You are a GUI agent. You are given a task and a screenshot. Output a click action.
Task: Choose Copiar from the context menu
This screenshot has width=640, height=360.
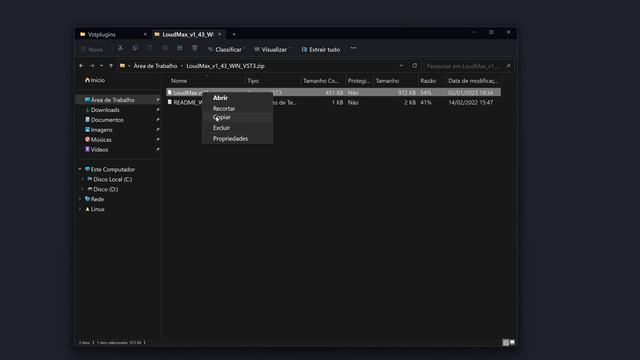[x=238, y=118]
